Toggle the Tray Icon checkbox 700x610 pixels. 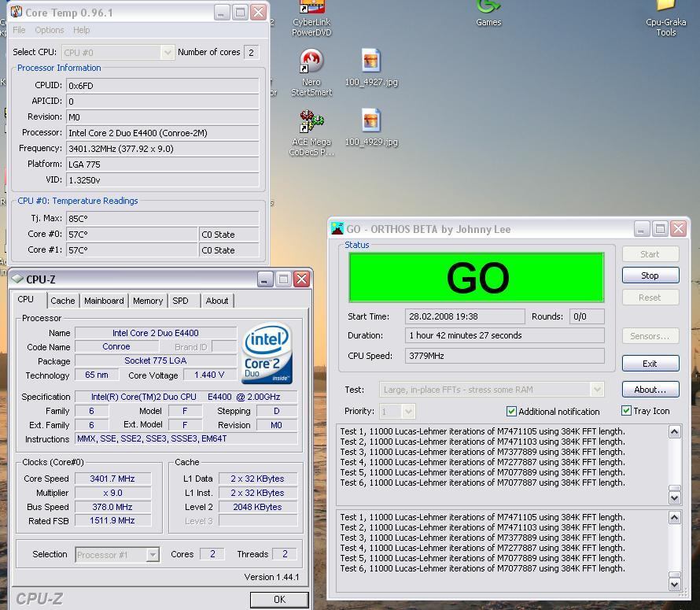(626, 410)
